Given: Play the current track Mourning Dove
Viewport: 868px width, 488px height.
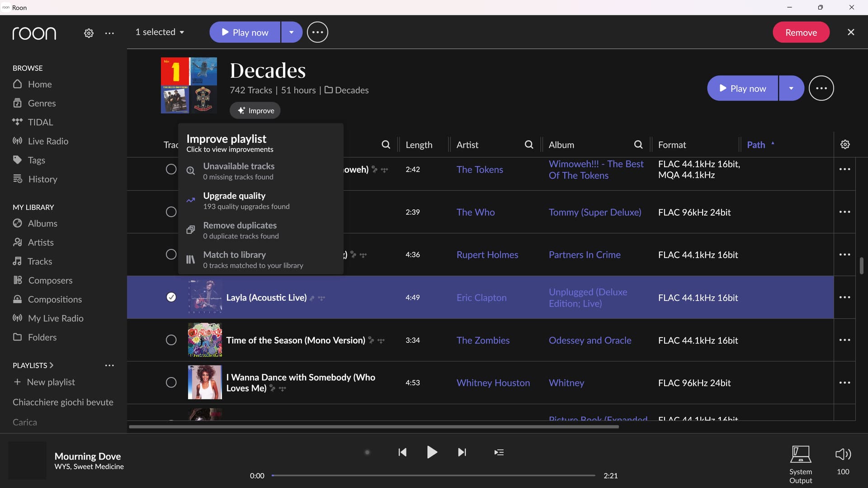Looking at the screenshot, I should click(x=432, y=452).
